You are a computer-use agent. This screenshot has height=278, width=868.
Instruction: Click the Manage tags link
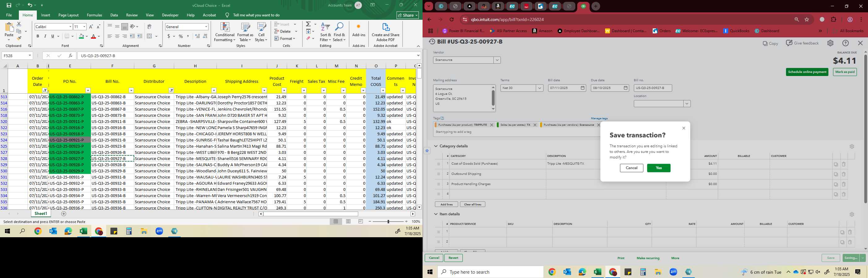pyautogui.click(x=599, y=119)
